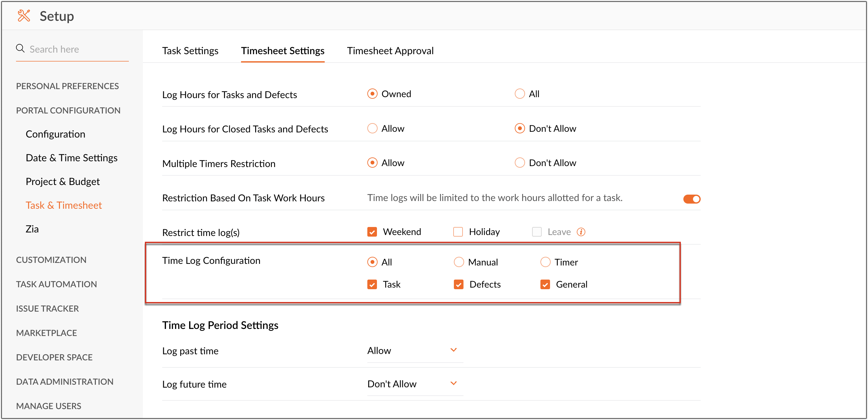Expand the Customization sidebar section
Viewport: 868px width, 420px height.
click(x=51, y=260)
